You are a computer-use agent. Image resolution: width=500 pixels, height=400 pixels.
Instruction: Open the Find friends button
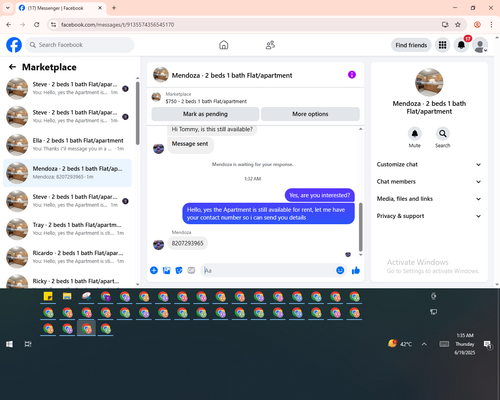click(411, 45)
